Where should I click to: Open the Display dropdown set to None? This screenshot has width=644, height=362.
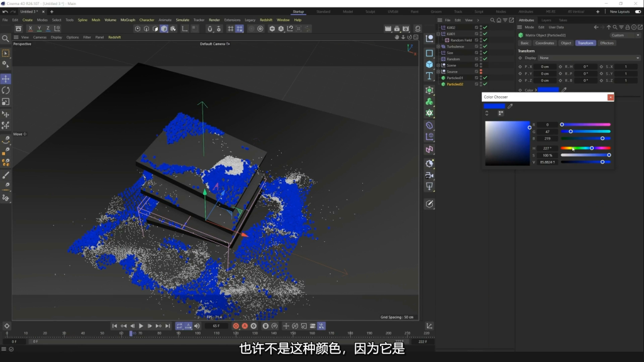tap(588, 58)
